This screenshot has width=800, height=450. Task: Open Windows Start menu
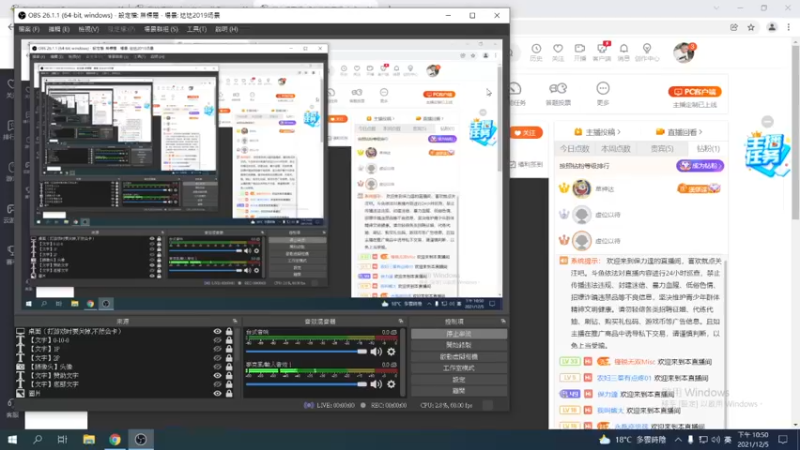[12, 439]
